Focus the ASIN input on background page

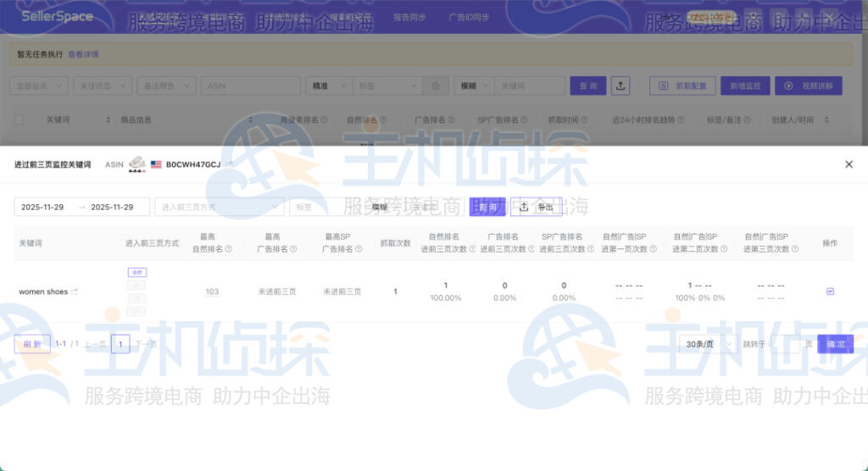251,86
